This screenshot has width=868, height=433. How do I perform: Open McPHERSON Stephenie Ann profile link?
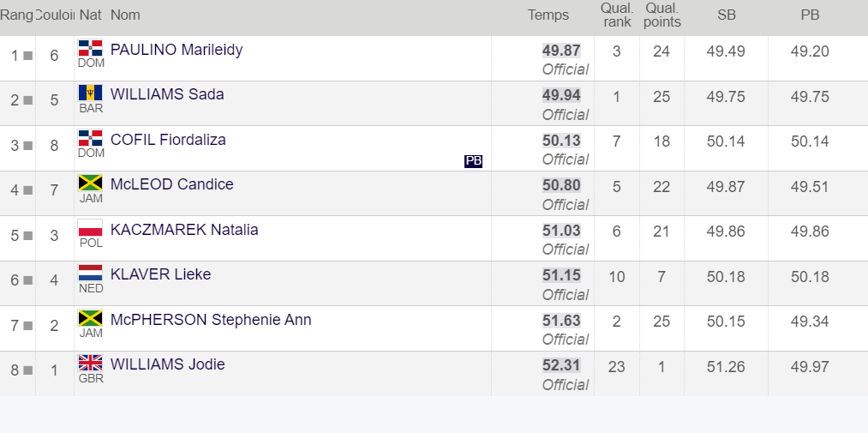coord(211,320)
